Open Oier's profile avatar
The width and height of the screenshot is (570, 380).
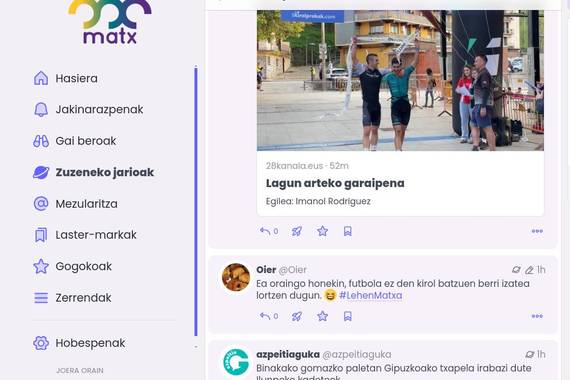click(236, 277)
